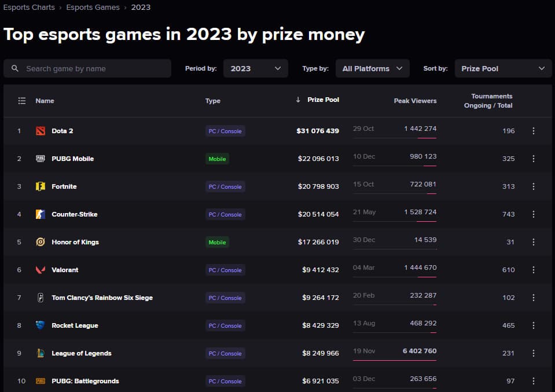Go to Esports Games breadcrumb link
The height and width of the screenshot is (392, 555).
(x=93, y=7)
